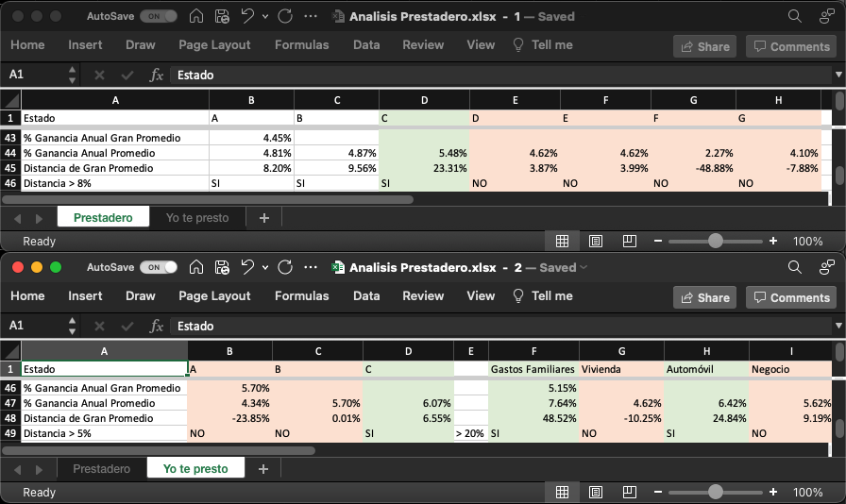Switch to Page Layout view in bottom window
The height and width of the screenshot is (504, 846).
(x=596, y=492)
